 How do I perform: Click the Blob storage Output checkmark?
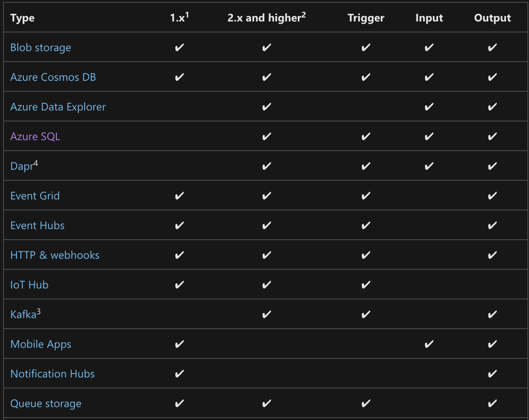click(x=493, y=48)
